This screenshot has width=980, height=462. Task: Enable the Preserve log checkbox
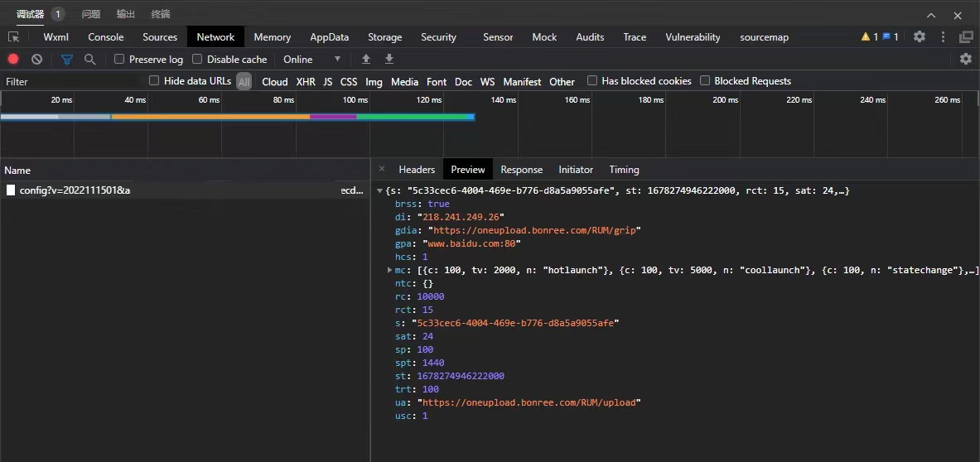pos(119,59)
